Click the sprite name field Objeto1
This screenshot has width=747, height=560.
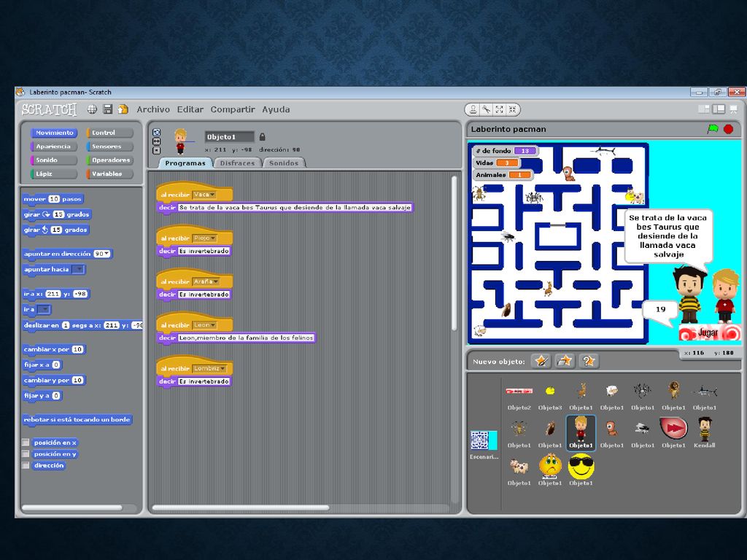(229, 137)
